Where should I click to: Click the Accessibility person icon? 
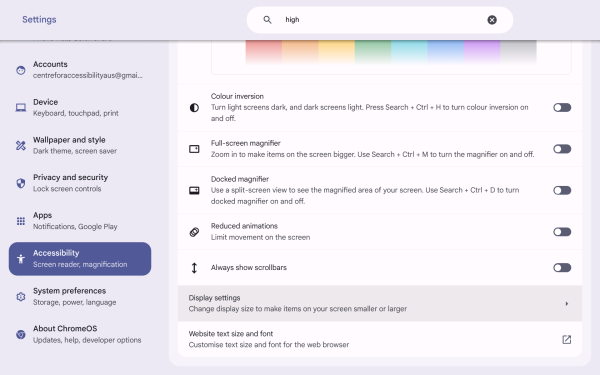[21, 259]
